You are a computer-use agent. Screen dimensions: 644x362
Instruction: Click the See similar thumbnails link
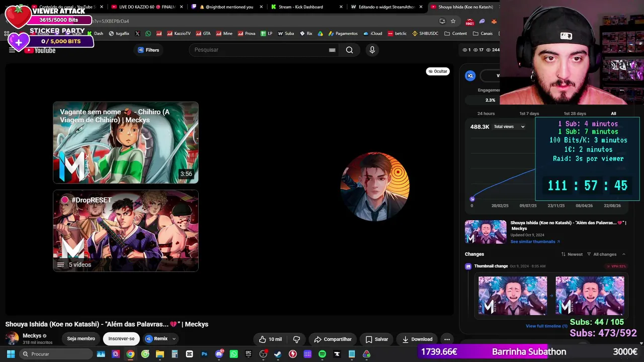[535, 242]
